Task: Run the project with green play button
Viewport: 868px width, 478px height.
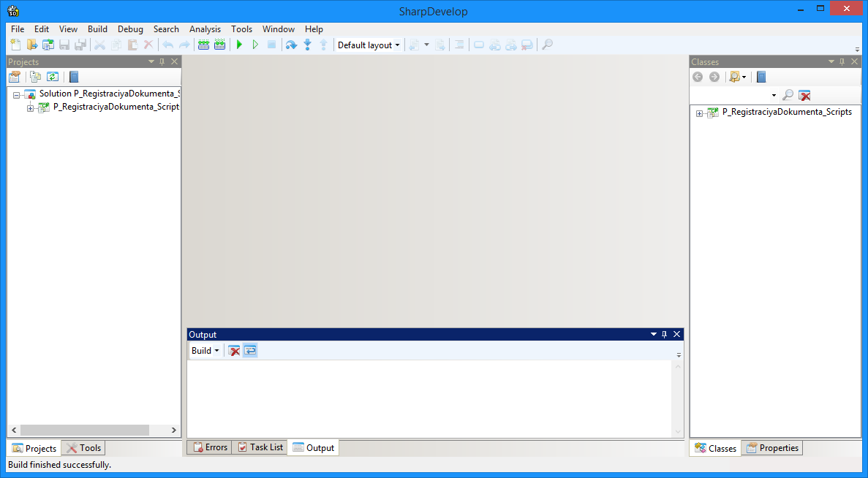Action: [239, 45]
